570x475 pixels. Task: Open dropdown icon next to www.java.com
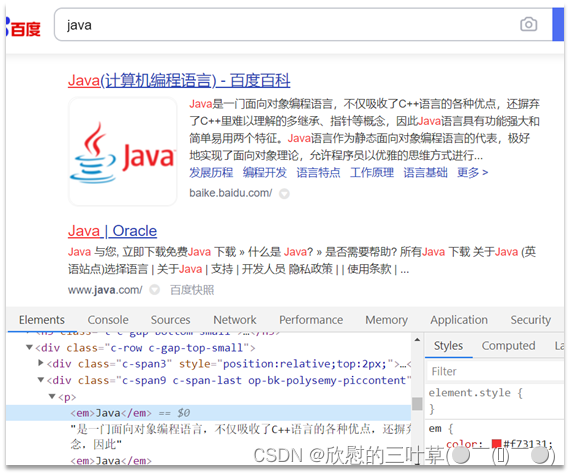(154, 290)
